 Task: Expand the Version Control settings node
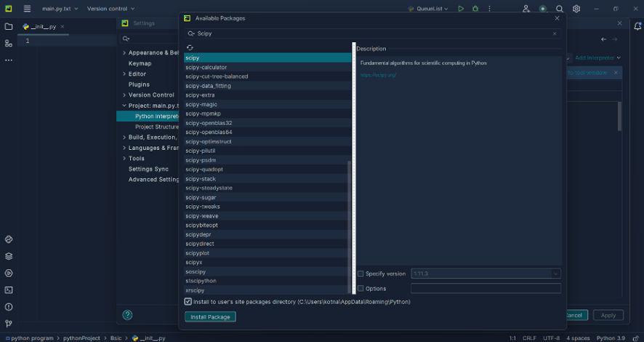pyautogui.click(x=124, y=95)
